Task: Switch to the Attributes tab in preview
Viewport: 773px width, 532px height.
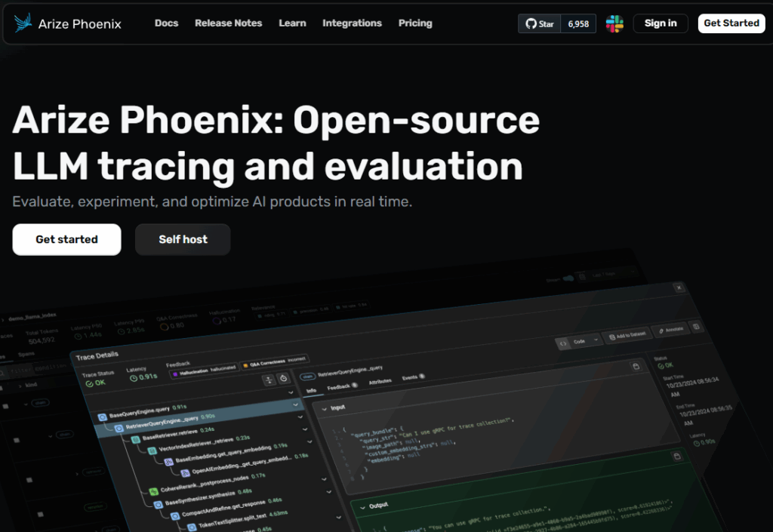Action: tap(380, 381)
